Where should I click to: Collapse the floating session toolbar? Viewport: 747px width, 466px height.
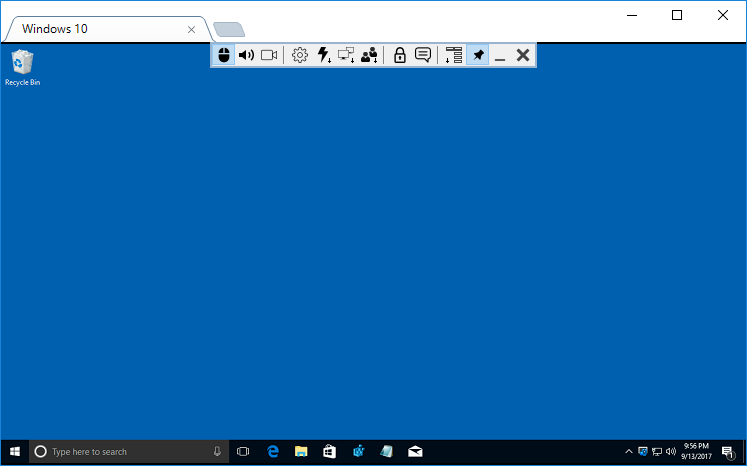click(x=500, y=56)
